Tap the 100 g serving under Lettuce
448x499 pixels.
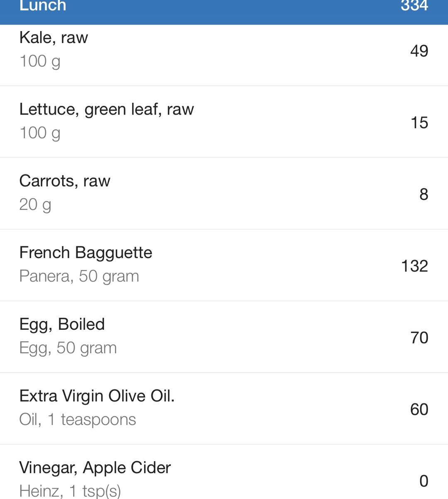tap(40, 133)
